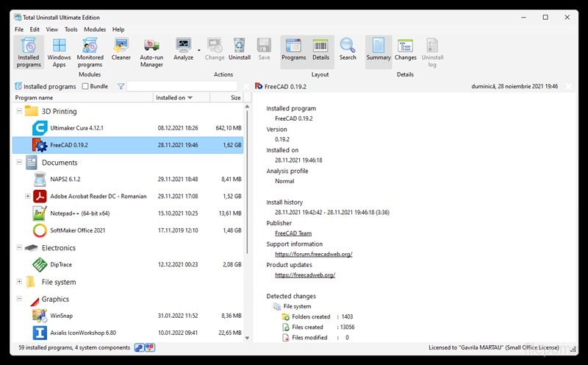Toggle the Details layout panel
This screenshot has height=365, width=588.
320,50
